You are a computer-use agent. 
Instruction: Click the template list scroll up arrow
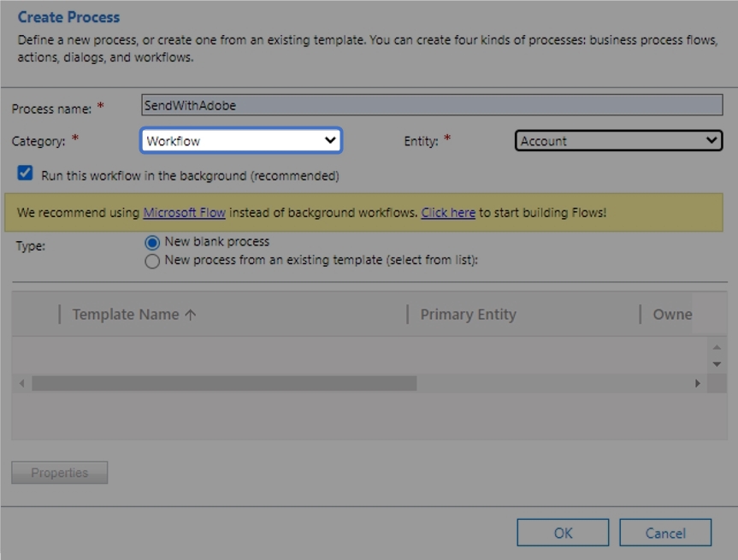[x=717, y=347]
